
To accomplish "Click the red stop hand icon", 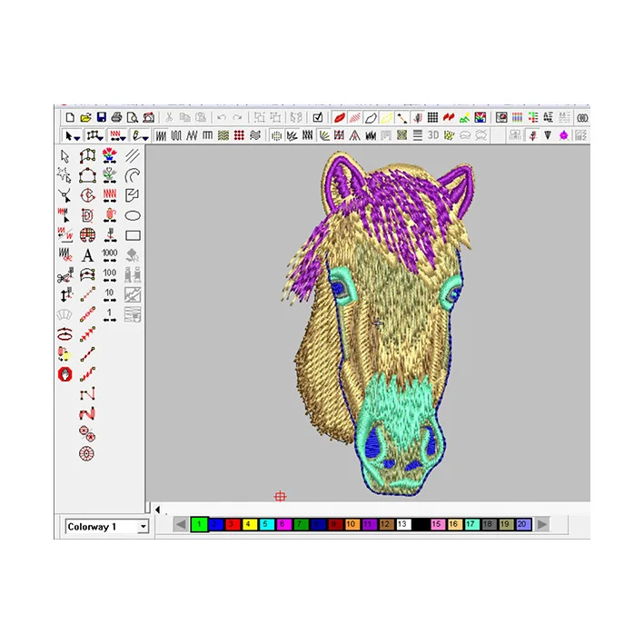I will 64,374.
